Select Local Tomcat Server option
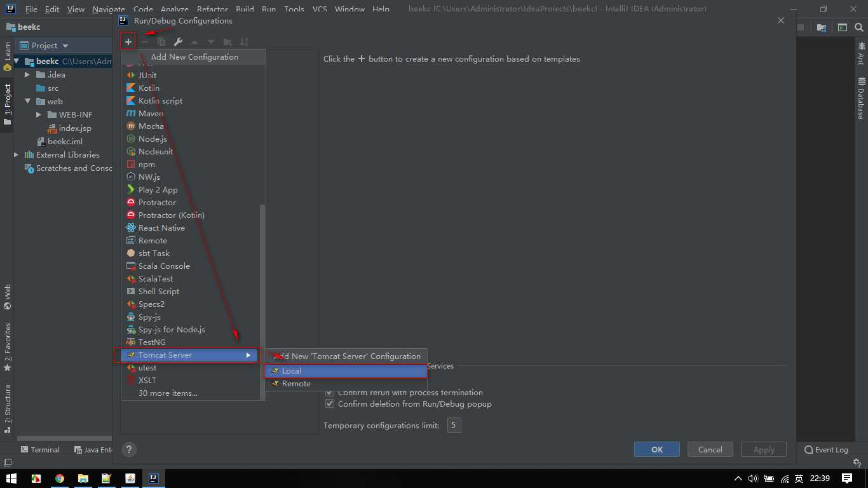This screenshot has width=868, height=488. [346, 370]
